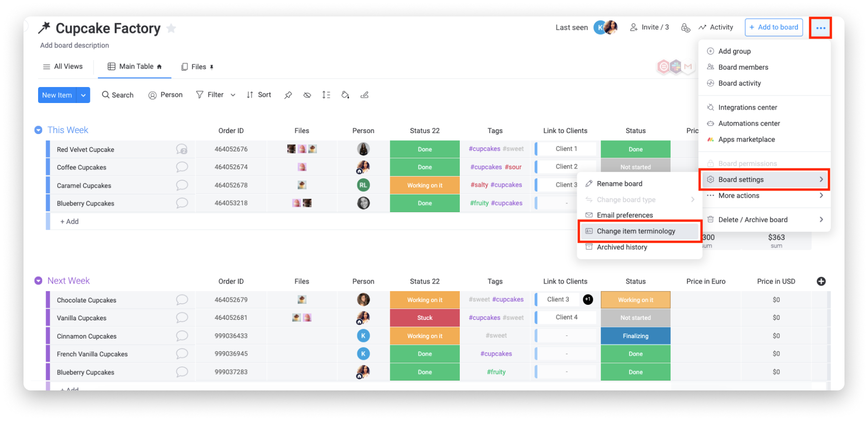Open the New Item dropdown arrow

[x=83, y=95]
